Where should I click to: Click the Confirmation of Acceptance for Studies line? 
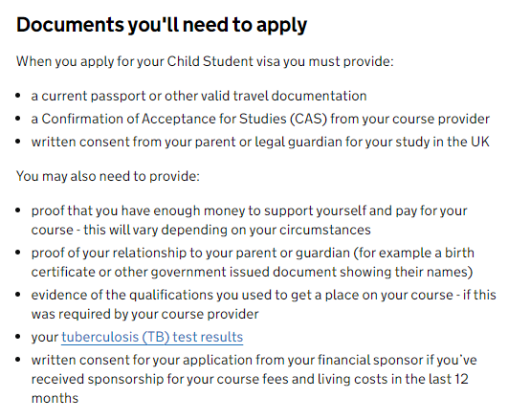(260, 119)
